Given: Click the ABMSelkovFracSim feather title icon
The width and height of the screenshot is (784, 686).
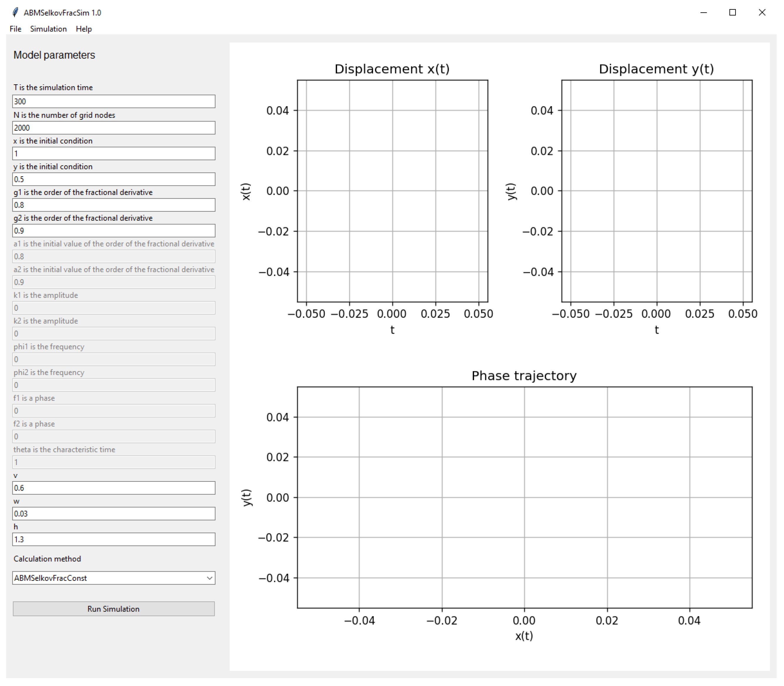Looking at the screenshot, I should coord(15,13).
